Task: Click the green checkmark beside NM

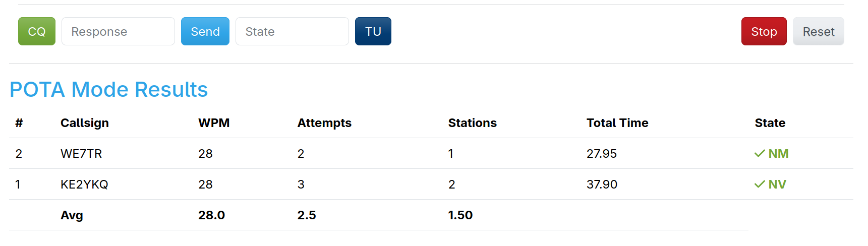Action: [760, 154]
